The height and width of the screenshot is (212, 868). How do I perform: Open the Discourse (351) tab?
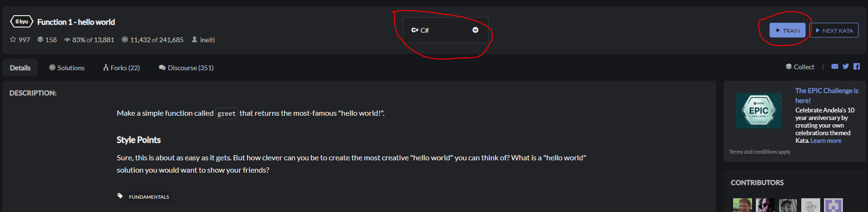(186, 68)
